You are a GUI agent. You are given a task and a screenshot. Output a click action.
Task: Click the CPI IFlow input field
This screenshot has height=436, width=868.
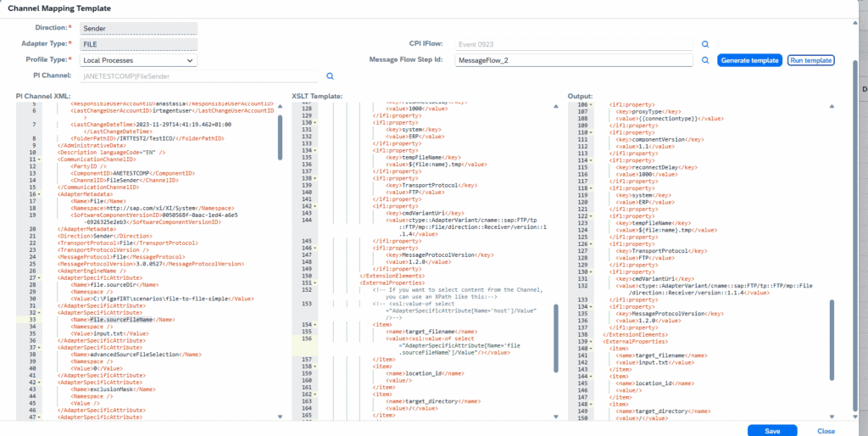(573, 44)
